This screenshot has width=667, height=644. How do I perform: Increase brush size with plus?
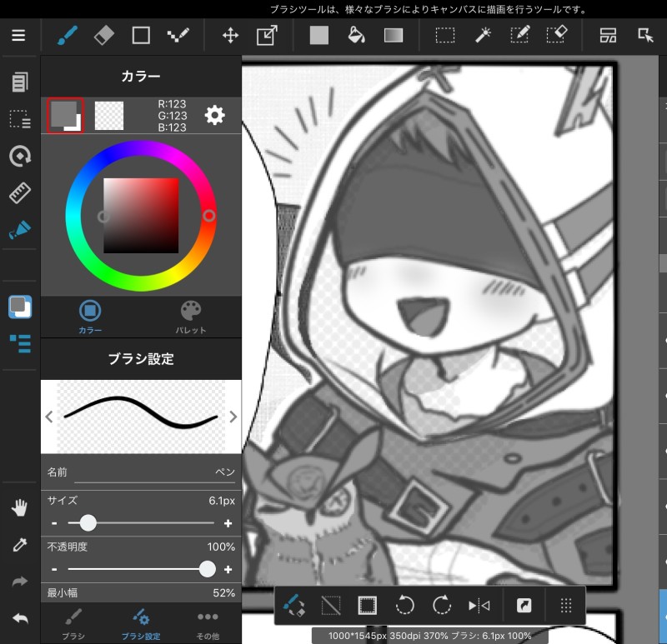(228, 523)
